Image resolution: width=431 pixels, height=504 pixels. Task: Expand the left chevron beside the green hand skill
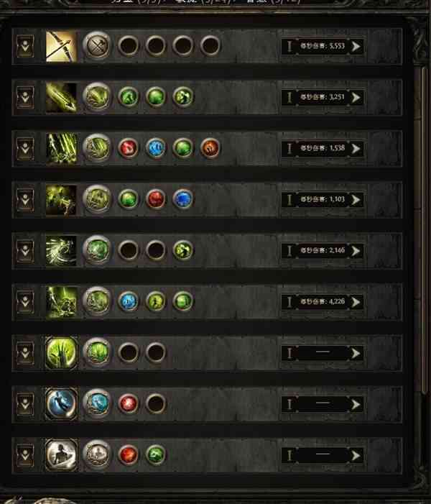pyautogui.click(x=25, y=353)
